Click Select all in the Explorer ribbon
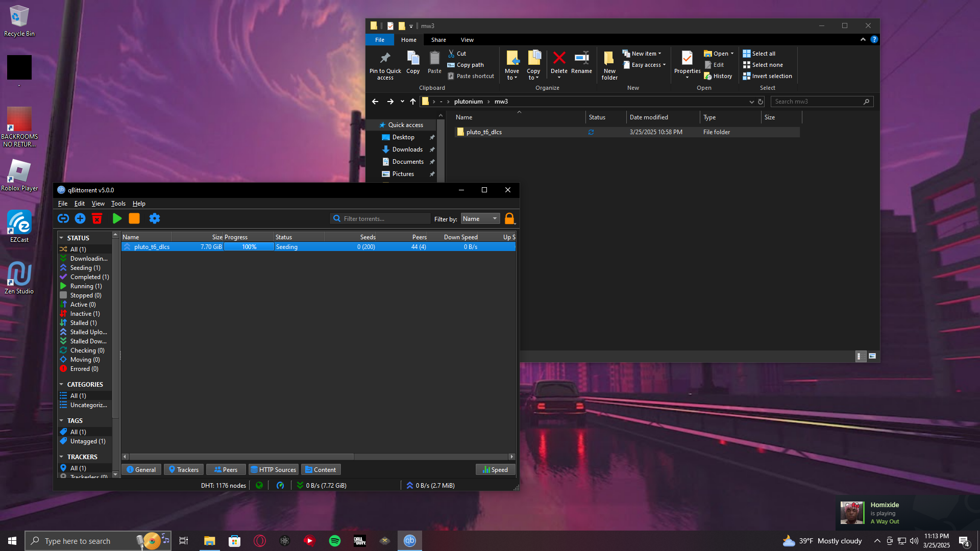 [759, 54]
